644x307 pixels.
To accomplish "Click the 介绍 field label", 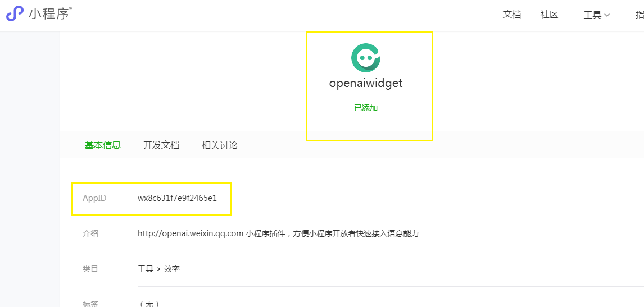I will tap(90, 234).
